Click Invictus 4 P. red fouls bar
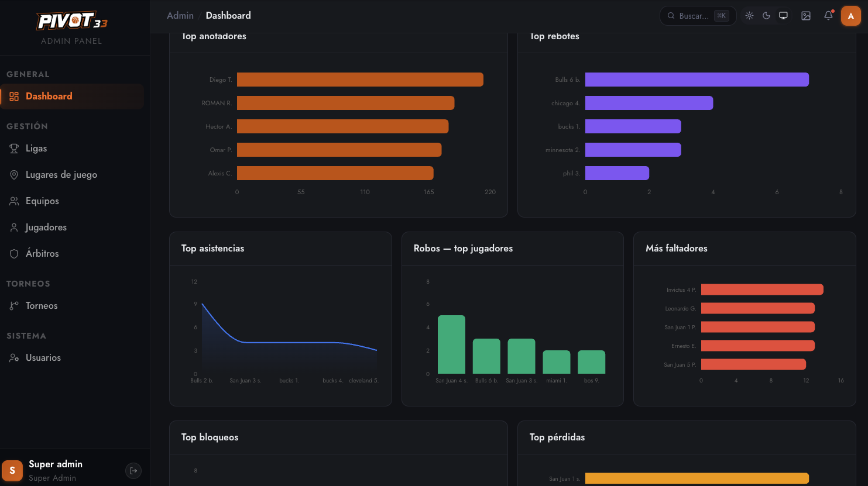Screen dimensions: 868x486 tap(762, 289)
